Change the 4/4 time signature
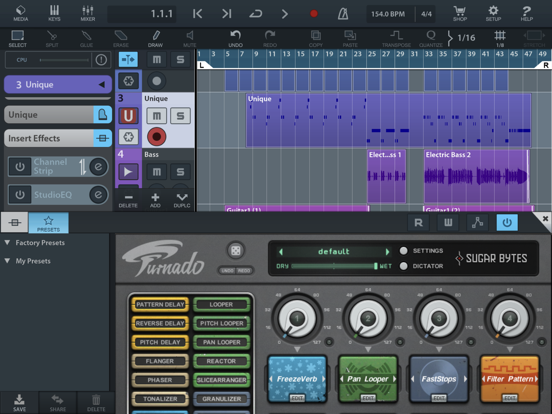Viewport: 552px width, 414px height. (x=426, y=14)
